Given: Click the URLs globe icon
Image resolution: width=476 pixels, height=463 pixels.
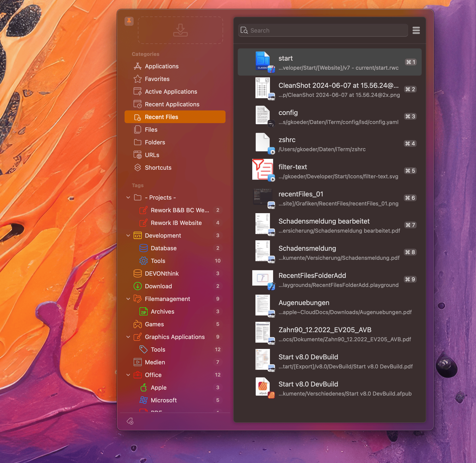Looking at the screenshot, I should (x=137, y=155).
